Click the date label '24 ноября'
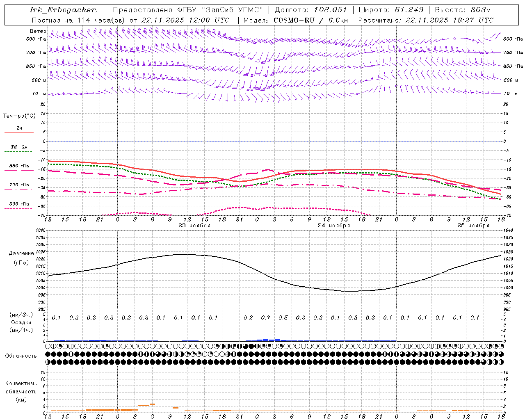The height and width of the screenshot is (420, 525). [334, 226]
